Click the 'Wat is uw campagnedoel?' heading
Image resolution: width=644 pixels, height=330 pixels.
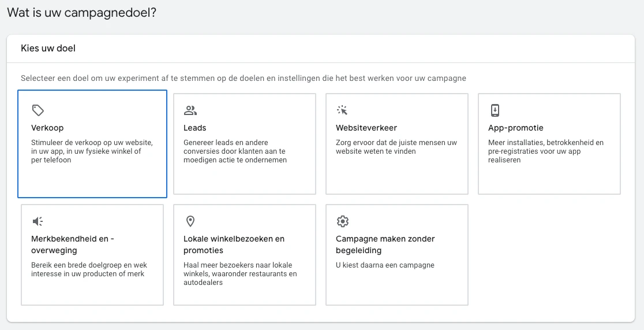82,12
